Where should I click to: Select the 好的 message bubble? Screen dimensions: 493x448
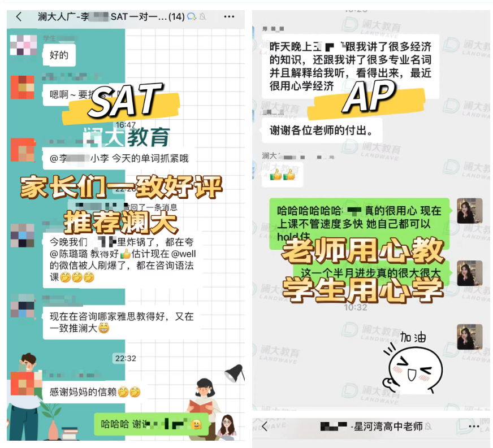[59, 55]
